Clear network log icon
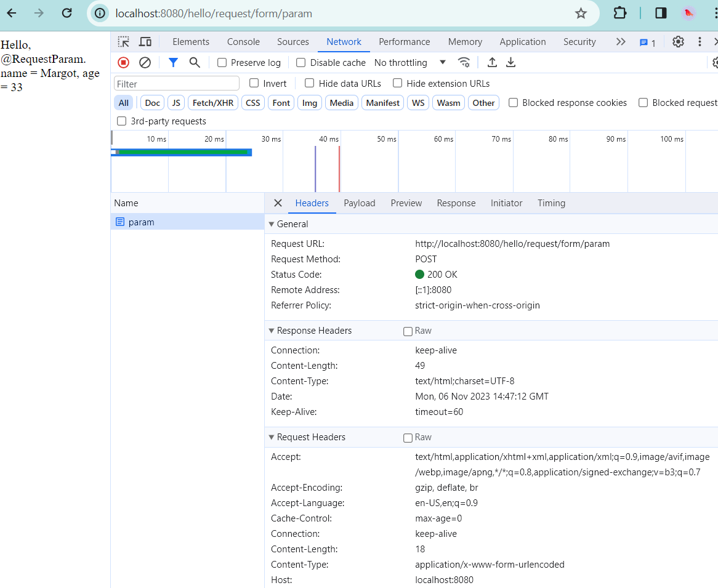The image size is (718, 588). [145, 62]
